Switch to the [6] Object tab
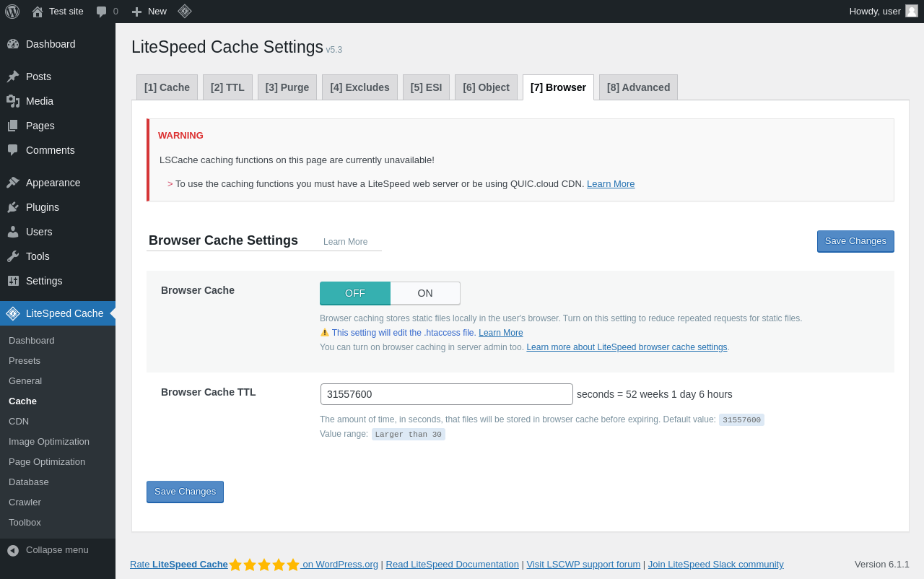Viewport: 924px width, 579px height. 486,87
